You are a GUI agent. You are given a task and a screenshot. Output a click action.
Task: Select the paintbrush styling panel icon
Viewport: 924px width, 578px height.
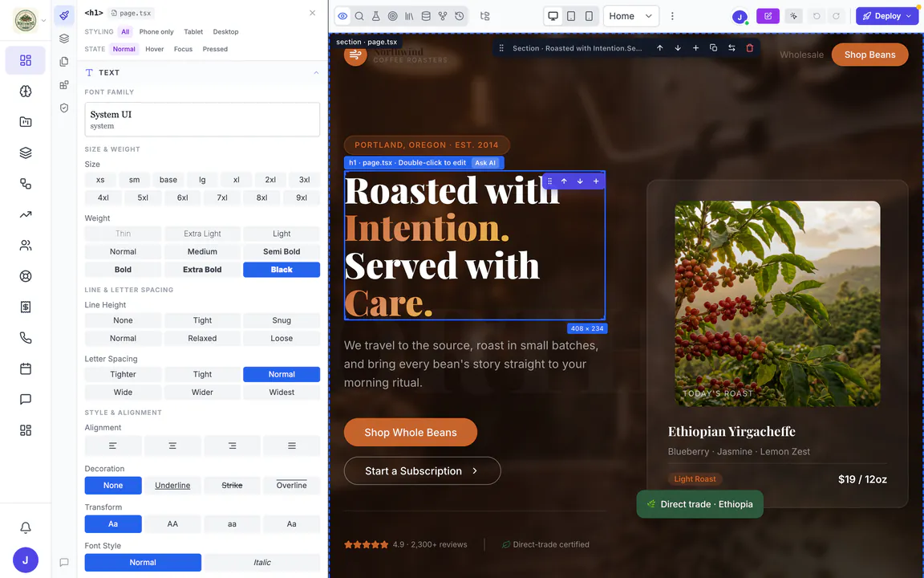[x=64, y=15]
